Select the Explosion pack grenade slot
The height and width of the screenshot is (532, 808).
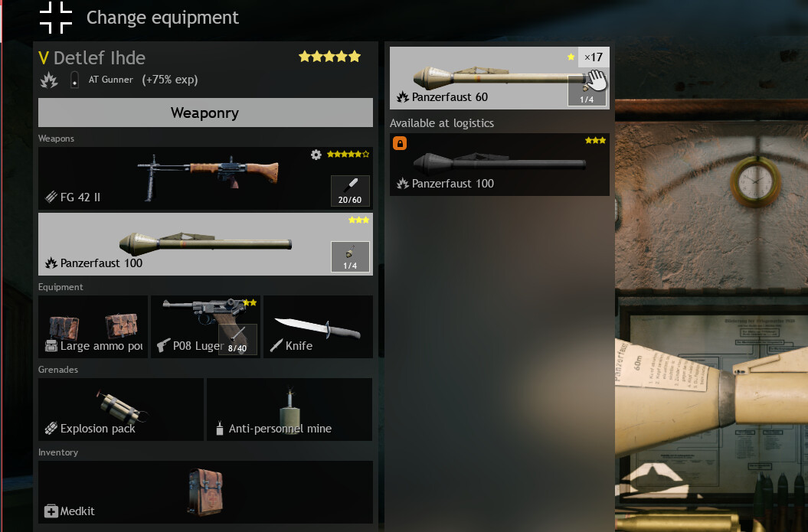click(x=121, y=410)
